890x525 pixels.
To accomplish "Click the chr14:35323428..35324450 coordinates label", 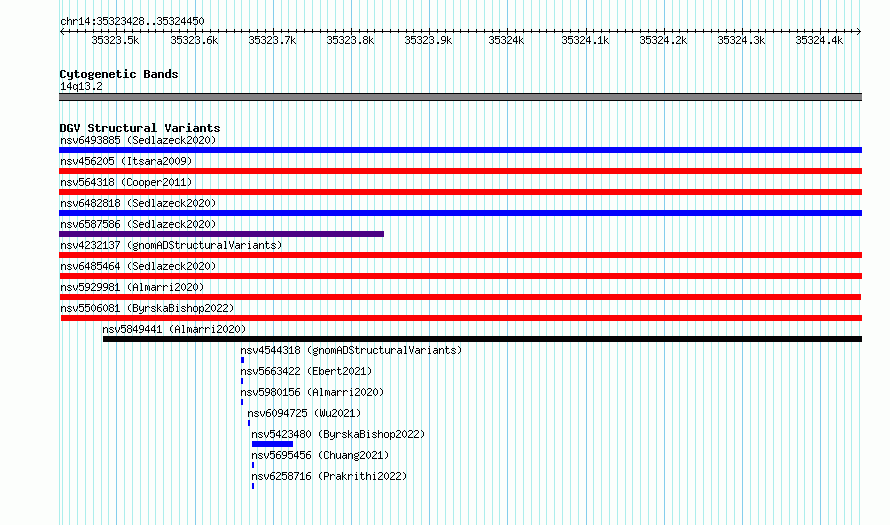I will pos(132,21).
